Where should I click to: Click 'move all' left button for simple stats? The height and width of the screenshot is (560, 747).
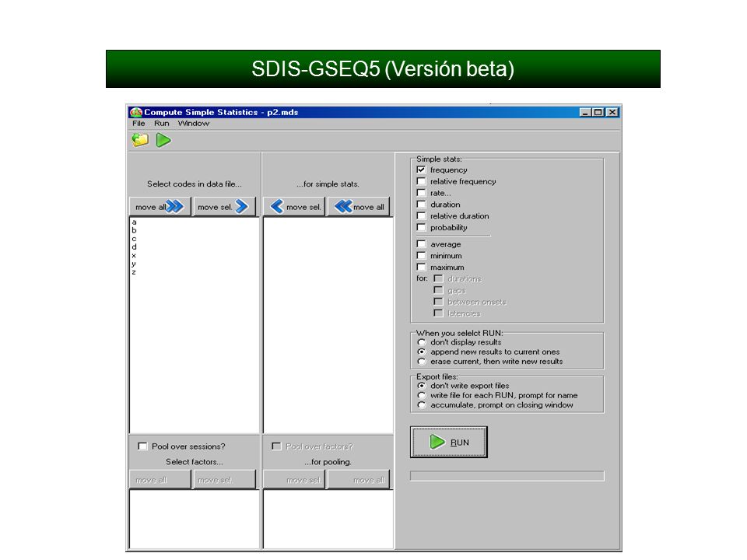pos(359,207)
